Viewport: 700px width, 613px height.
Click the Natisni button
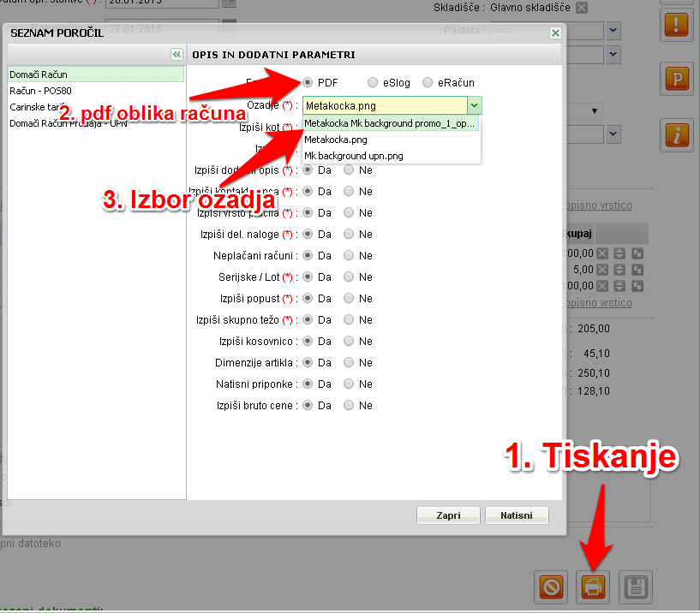pyautogui.click(x=517, y=515)
